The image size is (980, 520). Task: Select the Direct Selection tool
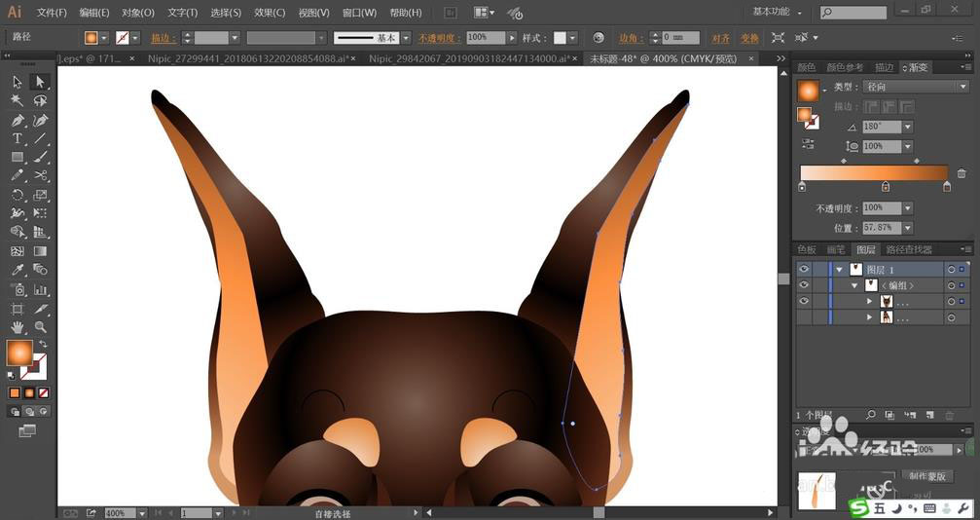(40, 82)
